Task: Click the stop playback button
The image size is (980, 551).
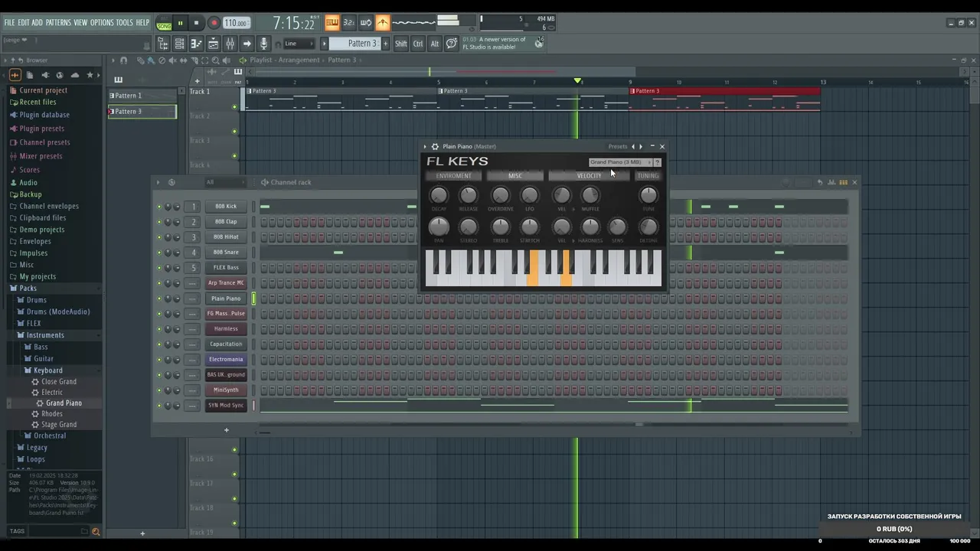Action: tap(196, 23)
